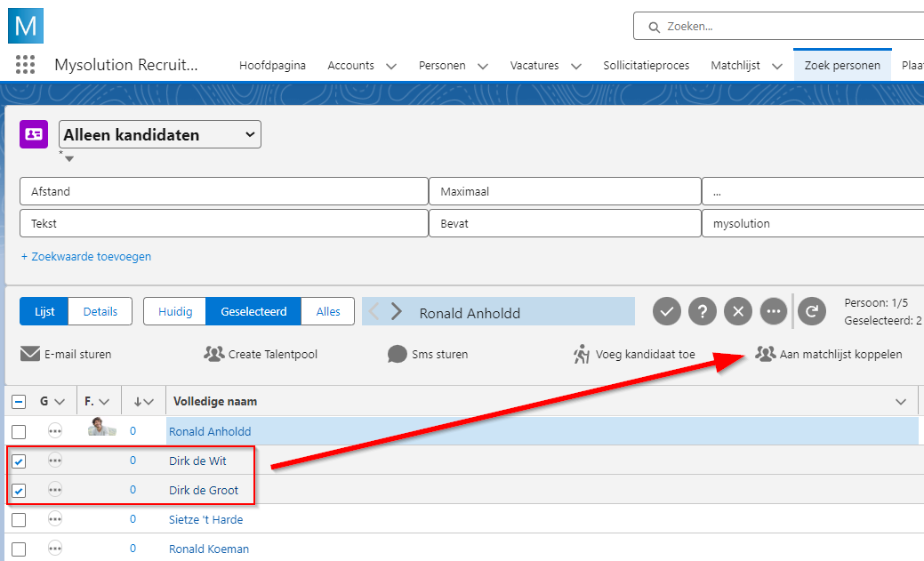924x561 pixels.
Task: Open the app launcher grid icon
Action: coord(25,65)
